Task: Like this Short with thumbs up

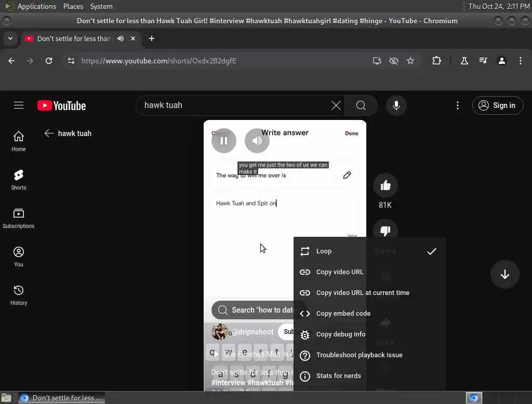Action: click(x=385, y=185)
